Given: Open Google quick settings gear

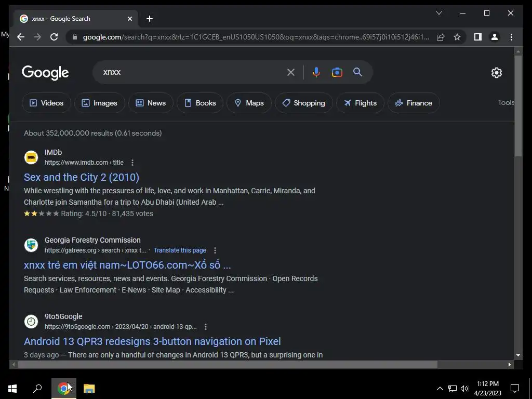Looking at the screenshot, I should pyautogui.click(x=496, y=72).
